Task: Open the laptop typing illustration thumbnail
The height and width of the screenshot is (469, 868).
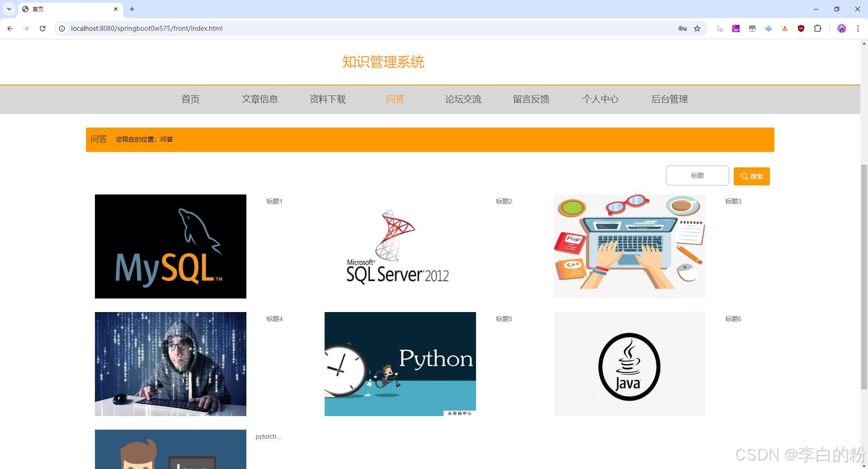Action: (629, 246)
